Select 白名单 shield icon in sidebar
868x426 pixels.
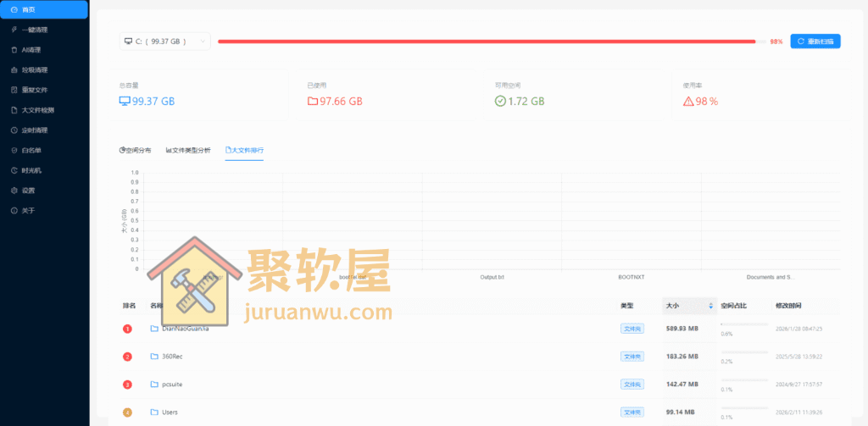click(14, 150)
